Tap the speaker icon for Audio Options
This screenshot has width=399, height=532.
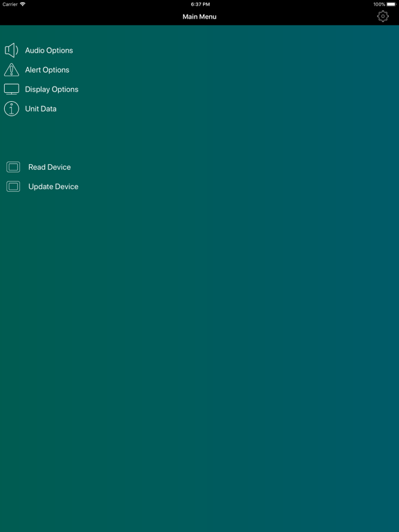tap(12, 50)
